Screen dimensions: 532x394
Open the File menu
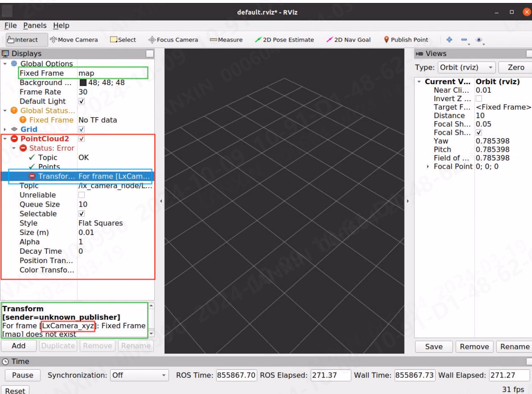10,26
